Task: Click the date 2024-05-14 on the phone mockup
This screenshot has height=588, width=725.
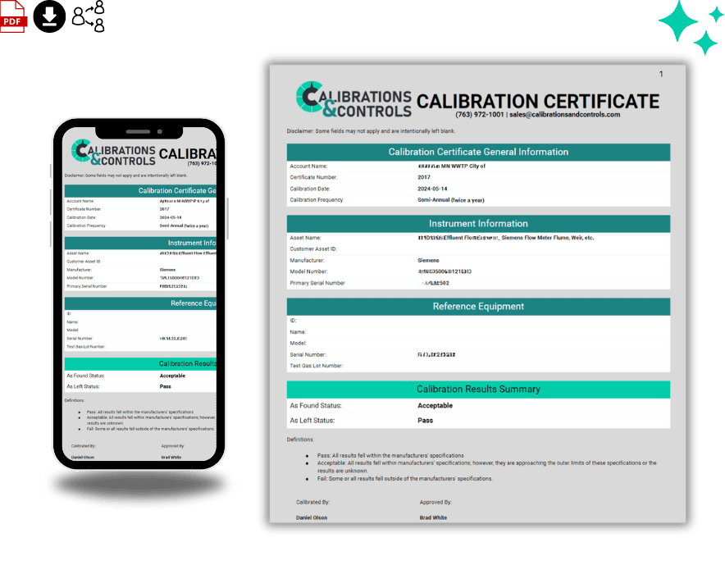Action: [171, 217]
